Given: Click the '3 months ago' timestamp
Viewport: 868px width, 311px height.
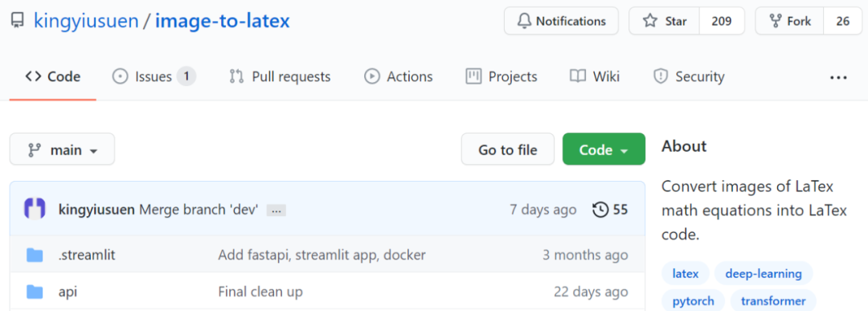Looking at the screenshot, I should tap(585, 255).
